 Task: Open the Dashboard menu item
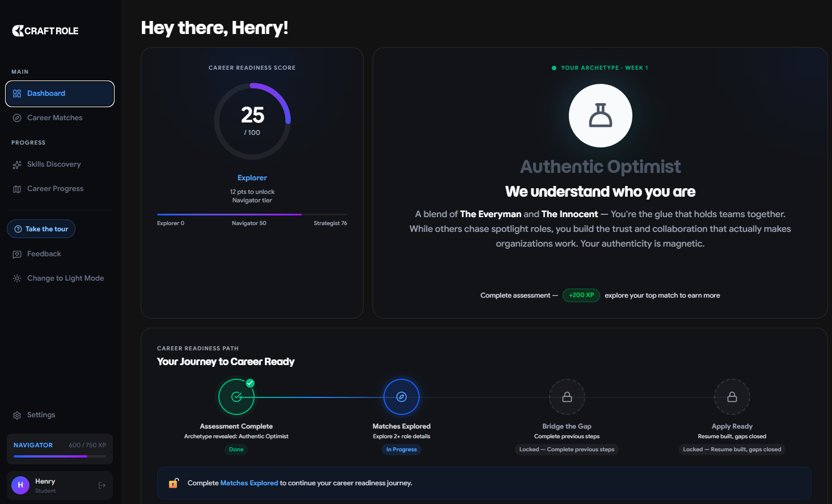point(60,94)
